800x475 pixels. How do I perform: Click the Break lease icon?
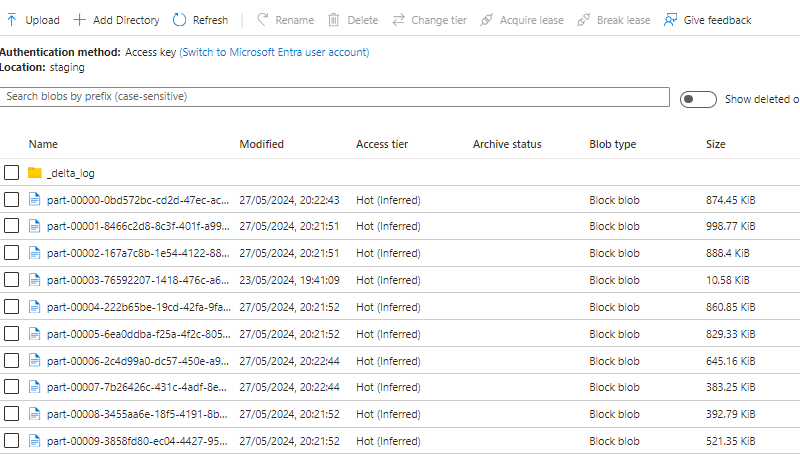[584, 20]
